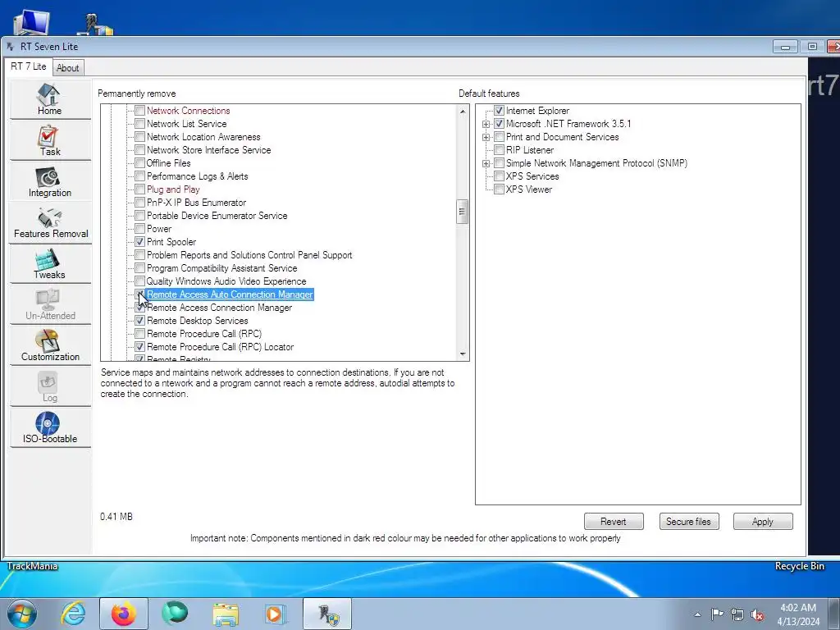Screen dimensions: 840x630
Task: Uncheck Remote Desktop Services checkbox
Action: pyautogui.click(x=139, y=321)
